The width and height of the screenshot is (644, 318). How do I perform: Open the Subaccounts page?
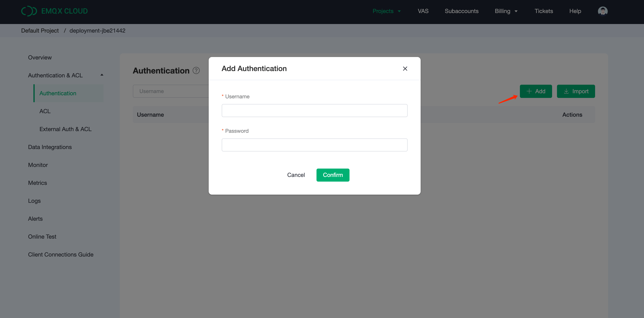tap(462, 11)
